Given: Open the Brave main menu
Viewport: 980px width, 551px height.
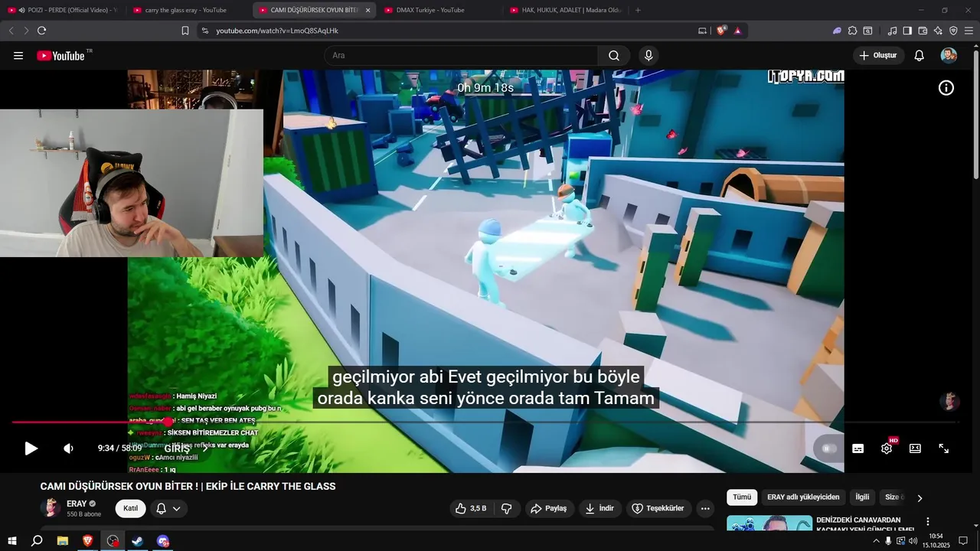Looking at the screenshot, I should coord(969,31).
